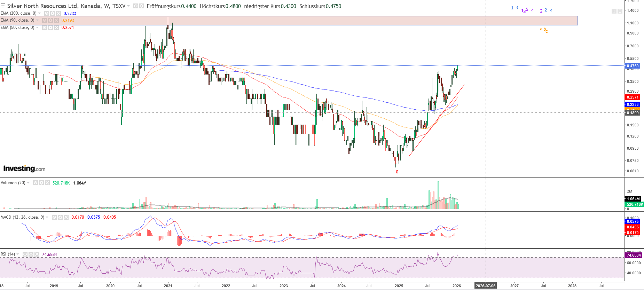644x290 pixels.
Task: Delete the RSI indicator using X icon
Action: click(x=37, y=254)
